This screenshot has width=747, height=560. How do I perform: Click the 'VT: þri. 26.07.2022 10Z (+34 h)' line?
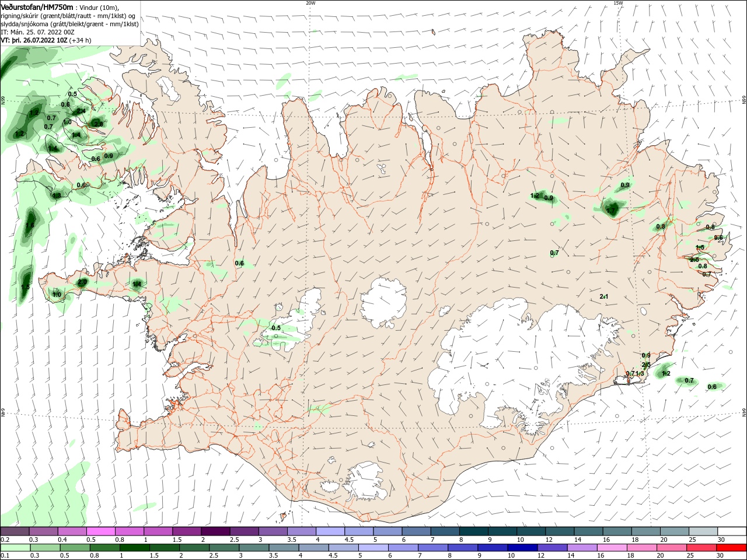pos(46,41)
